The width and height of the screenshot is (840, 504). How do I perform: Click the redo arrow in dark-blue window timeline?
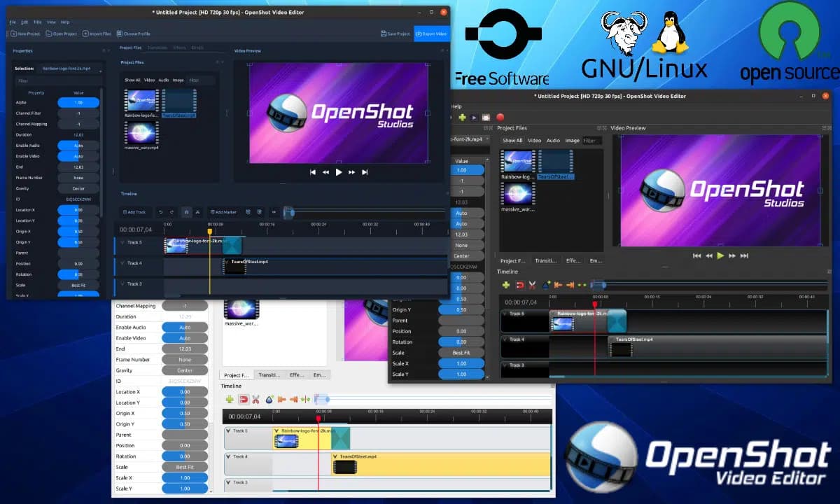click(x=172, y=212)
